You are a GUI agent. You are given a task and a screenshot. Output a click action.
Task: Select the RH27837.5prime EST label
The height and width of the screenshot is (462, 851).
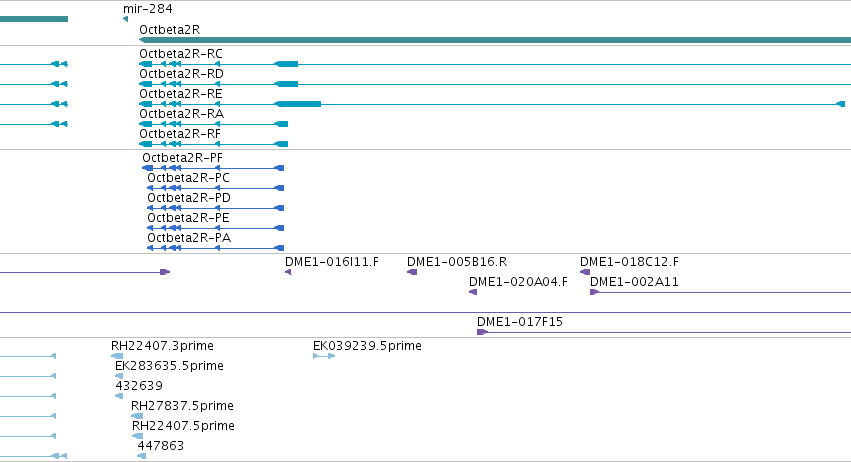pyautogui.click(x=182, y=407)
